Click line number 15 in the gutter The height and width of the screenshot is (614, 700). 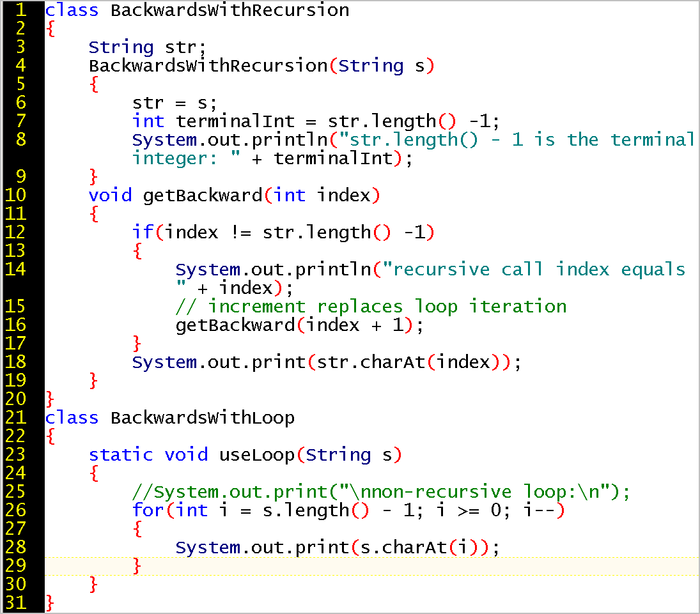pyautogui.click(x=15, y=307)
